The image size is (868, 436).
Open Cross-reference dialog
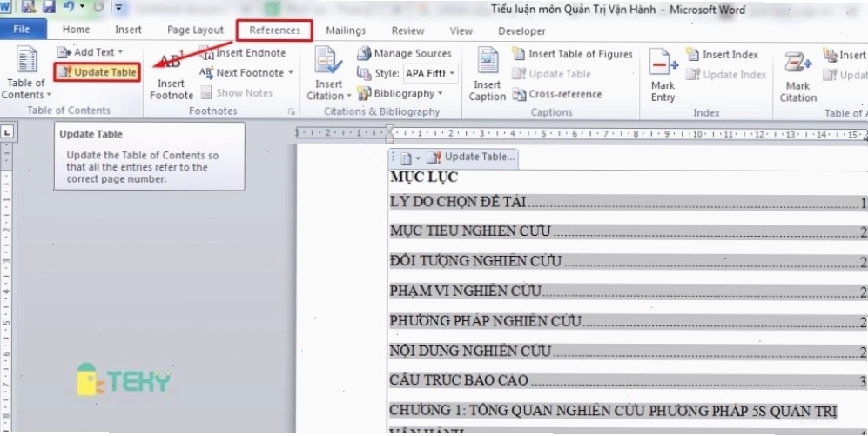(557, 94)
